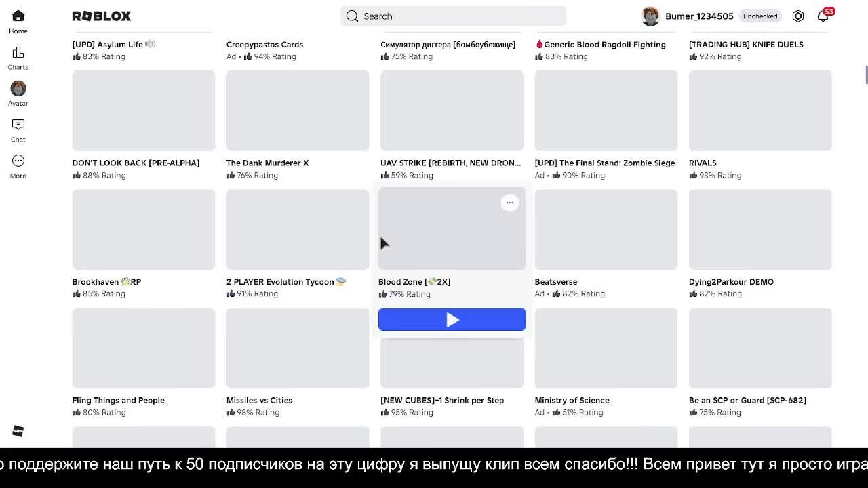This screenshot has width=868, height=488.
Task: Click Fling Things and People title
Action: 118,401
